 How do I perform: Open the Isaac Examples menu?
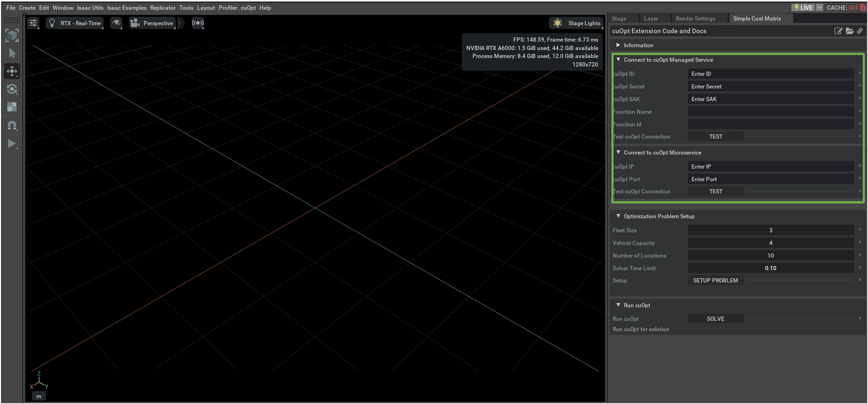coord(127,8)
